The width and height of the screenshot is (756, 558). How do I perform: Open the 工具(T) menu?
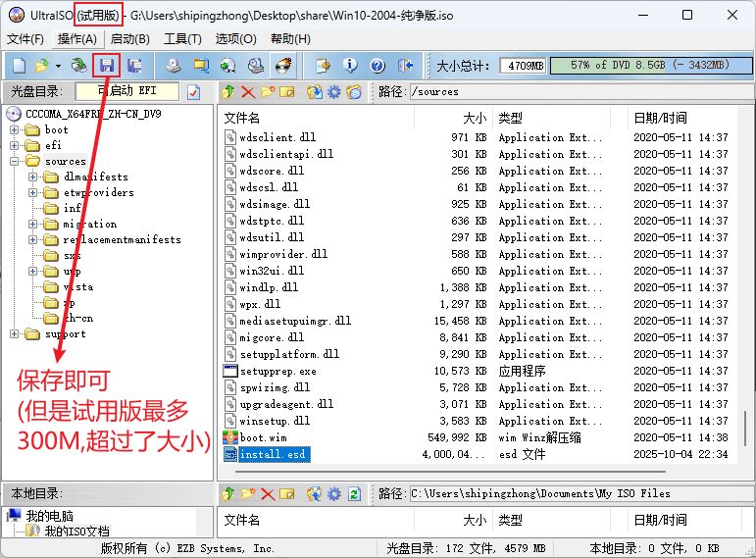pyautogui.click(x=181, y=39)
